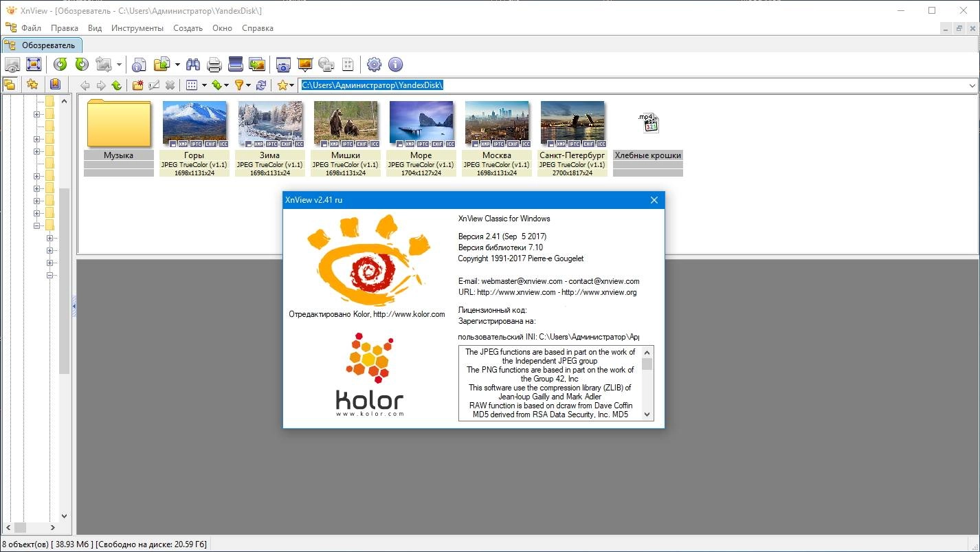Acquire image using the scanner icon
The image size is (980, 552).
tap(236, 65)
